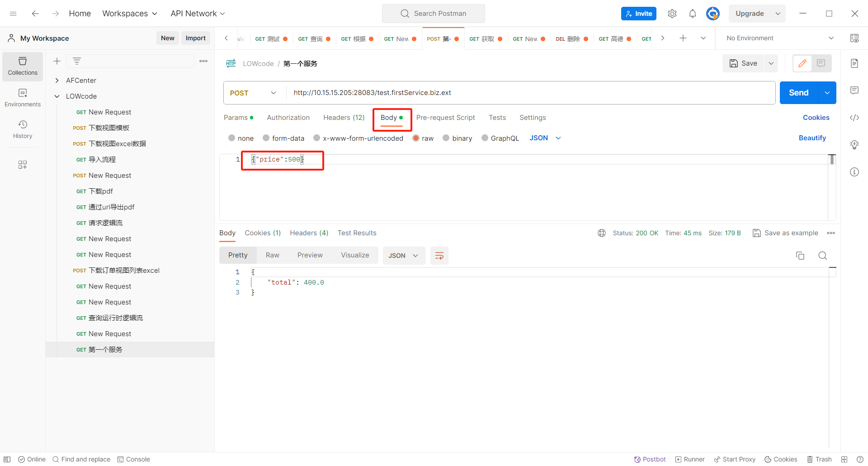Viewport: 868px width, 466px height.
Task: Copy the response body to clipboard
Action: pyautogui.click(x=800, y=256)
